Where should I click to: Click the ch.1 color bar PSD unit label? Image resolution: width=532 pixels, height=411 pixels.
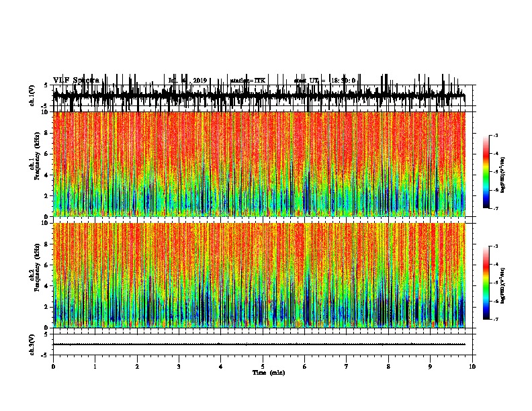503,175
